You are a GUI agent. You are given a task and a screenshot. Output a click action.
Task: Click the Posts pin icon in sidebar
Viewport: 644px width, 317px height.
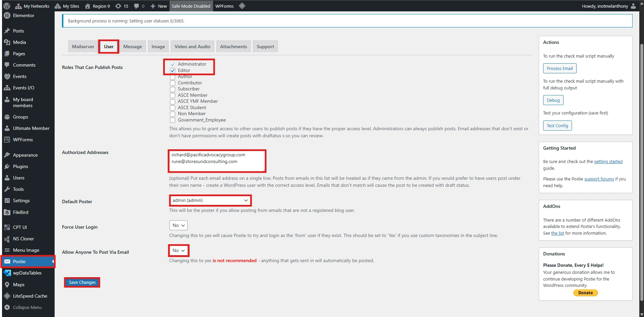[7, 31]
